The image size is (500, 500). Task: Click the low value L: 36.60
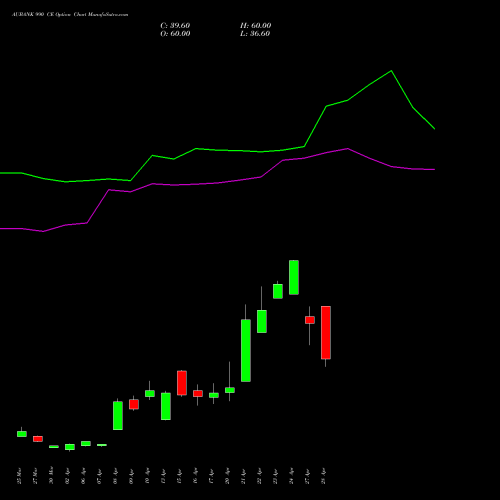[255, 34]
